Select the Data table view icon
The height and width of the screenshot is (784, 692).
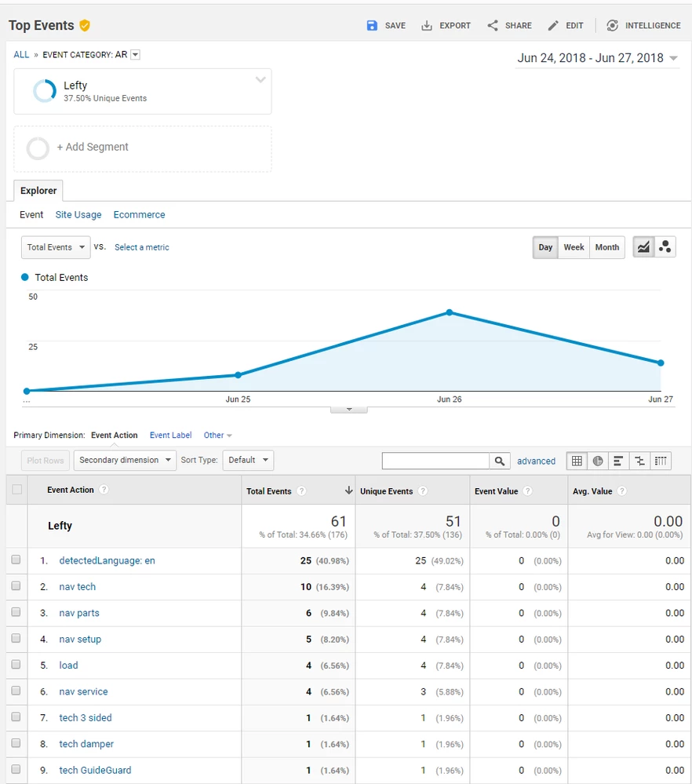point(577,461)
